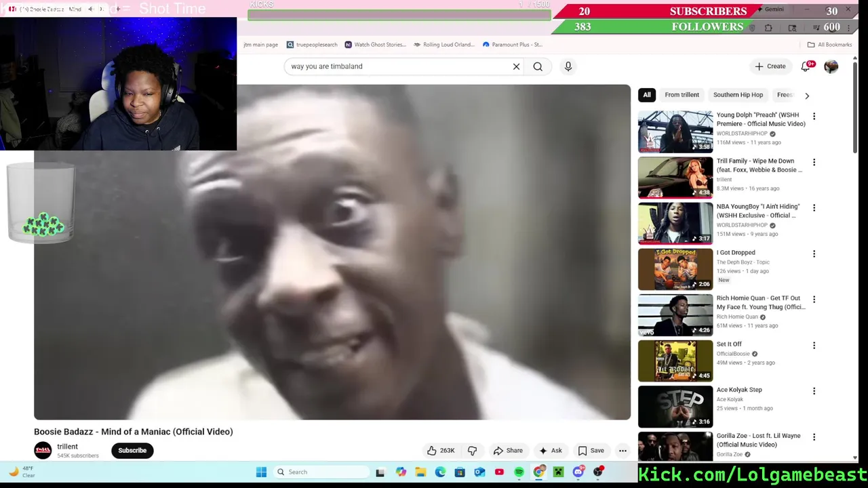This screenshot has height=488, width=868.
Task: Open Trill Family Wipe Me Down thumbnail
Action: coord(675,178)
